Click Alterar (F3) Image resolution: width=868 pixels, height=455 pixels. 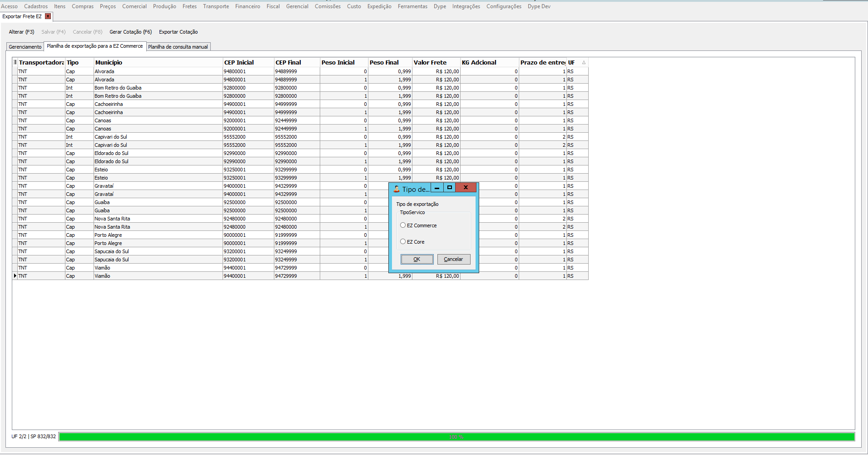21,32
